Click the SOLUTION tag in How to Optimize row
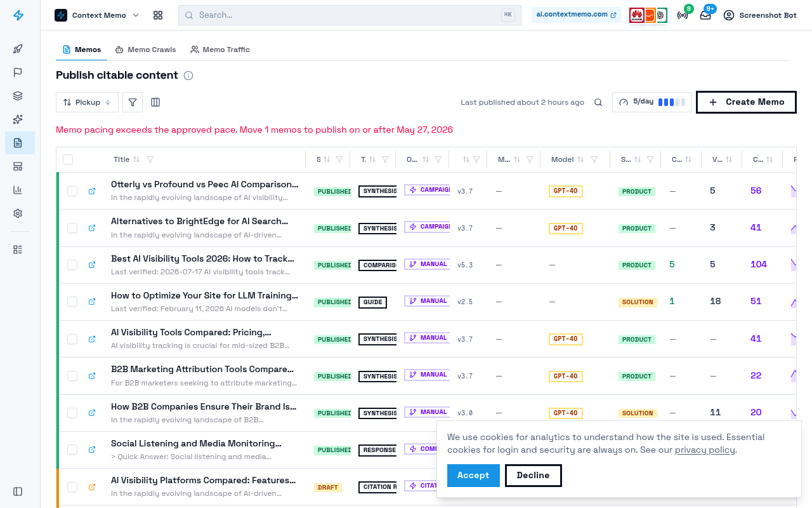This screenshot has height=508, width=812. (x=638, y=302)
